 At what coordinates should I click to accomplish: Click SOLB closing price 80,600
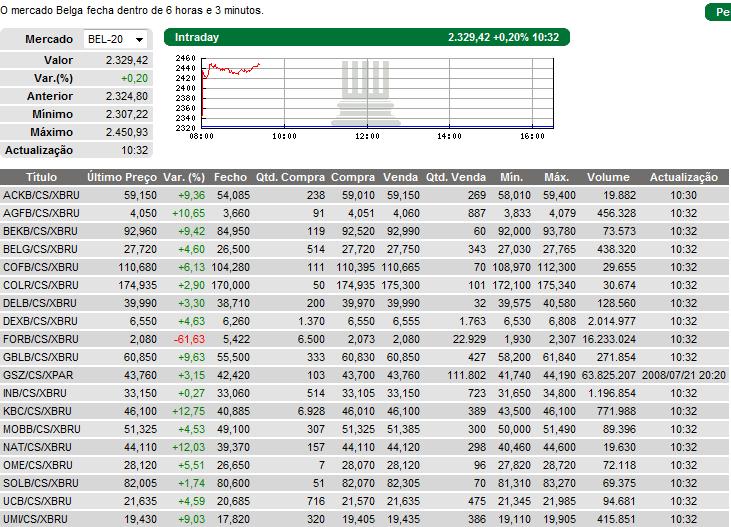click(x=233, y=483)
